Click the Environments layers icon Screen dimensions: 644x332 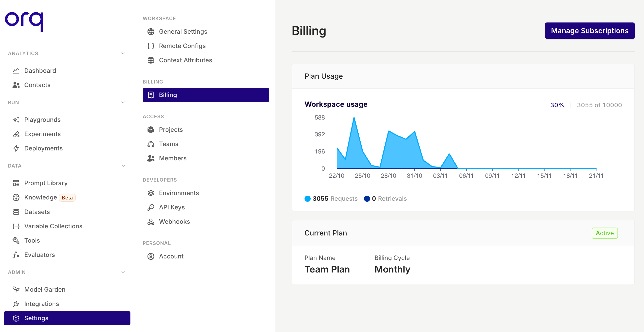point(151,193)
